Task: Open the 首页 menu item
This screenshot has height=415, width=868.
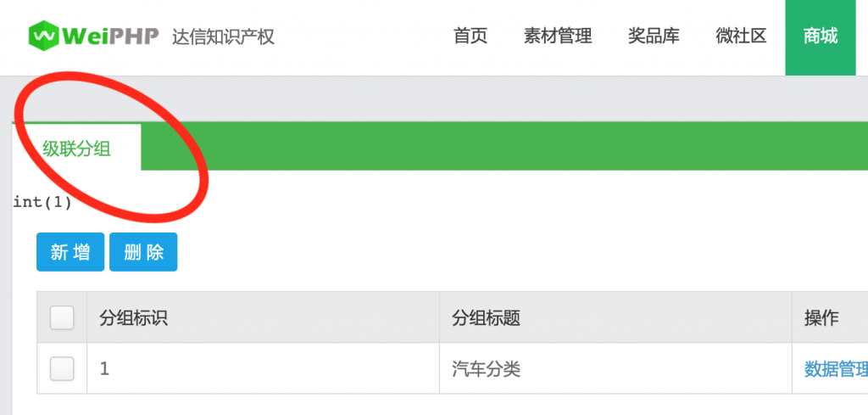Action: 470,36
